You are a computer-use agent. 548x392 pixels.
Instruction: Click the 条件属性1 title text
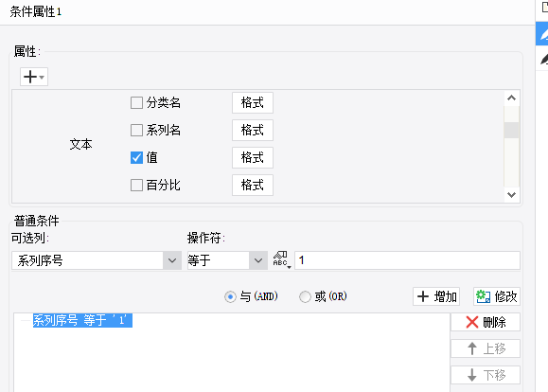tap(36, 12)
